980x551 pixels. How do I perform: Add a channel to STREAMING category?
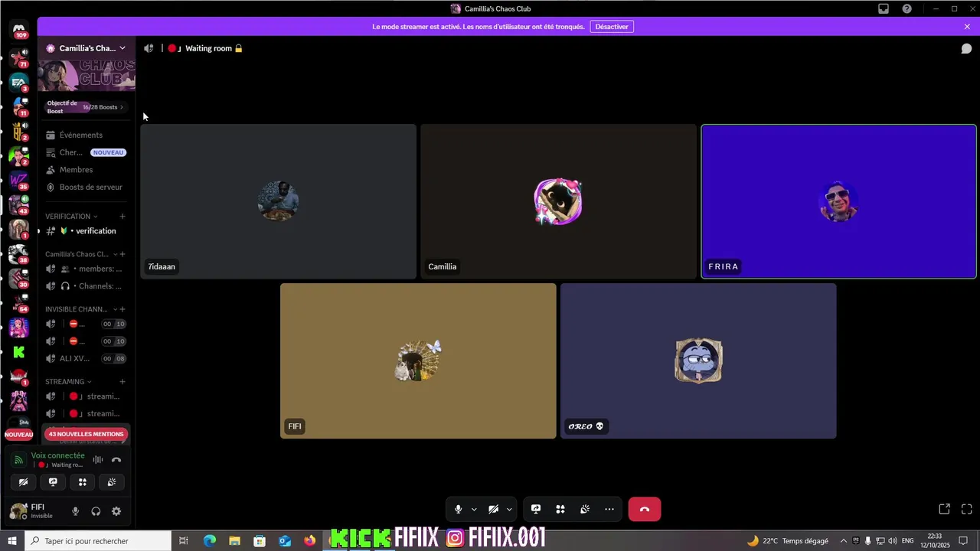coord(122,382)
